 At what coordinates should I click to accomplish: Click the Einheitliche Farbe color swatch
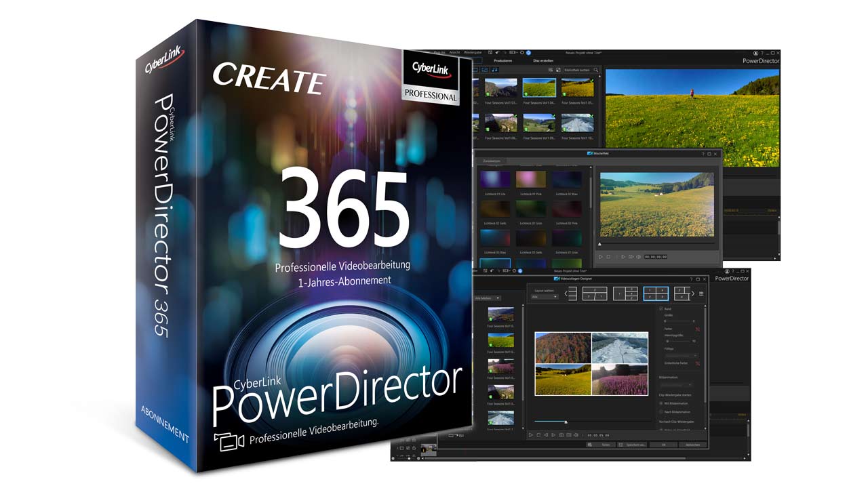click(698, 363)
